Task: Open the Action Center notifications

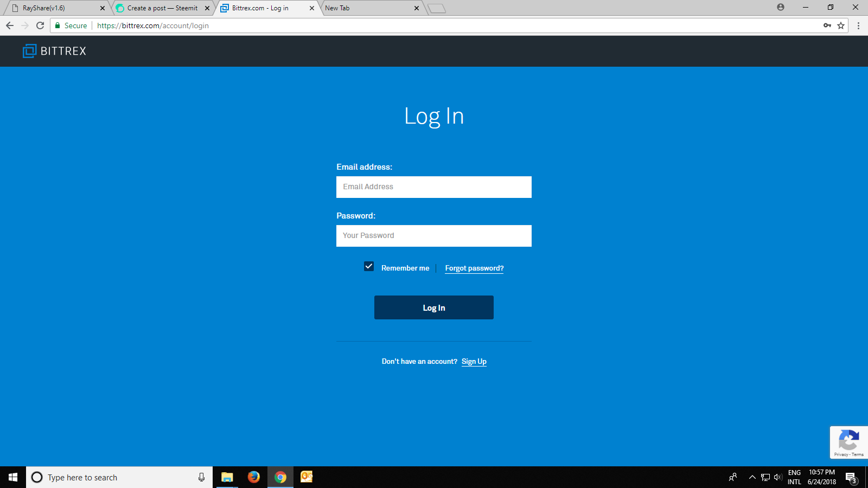Action: [x=851, y=478]
